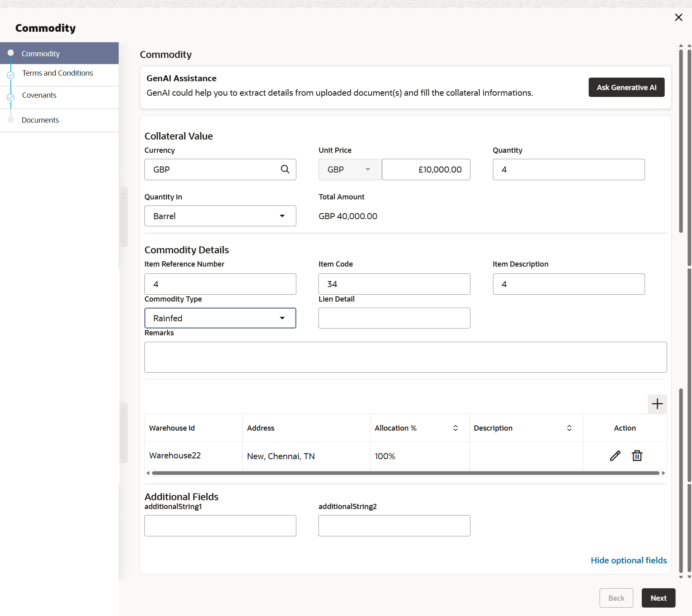692x616 pixels.
Task: Click the plus icon to add warehouse
Action: pos(657,404)
